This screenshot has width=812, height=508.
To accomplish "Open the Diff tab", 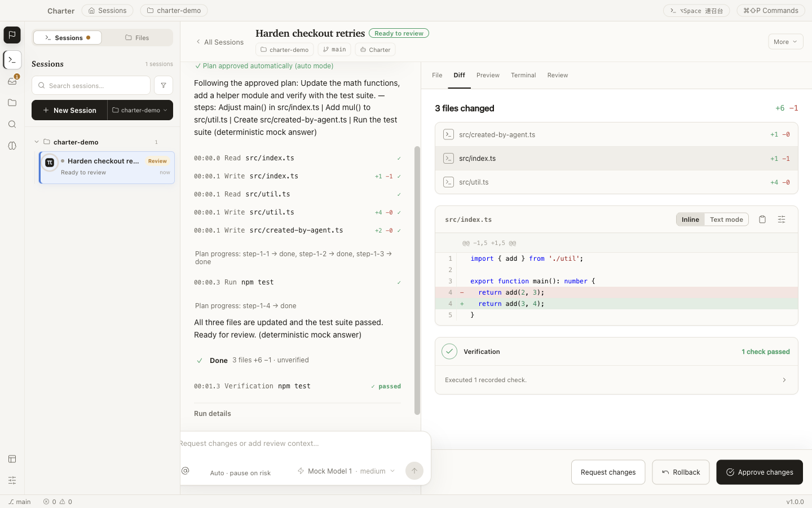I will [460, 75].
